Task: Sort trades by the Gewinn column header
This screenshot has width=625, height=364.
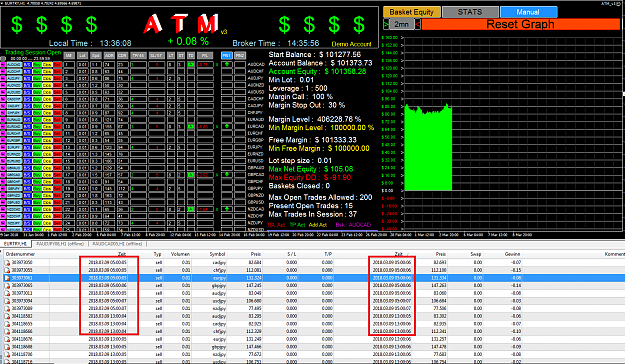Action: point(512,254)
